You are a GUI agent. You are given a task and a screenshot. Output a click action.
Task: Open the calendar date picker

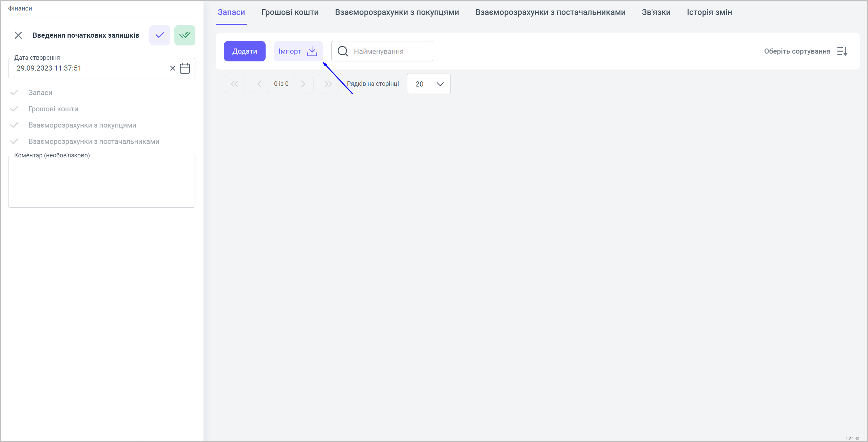click(x=185, y=68)
